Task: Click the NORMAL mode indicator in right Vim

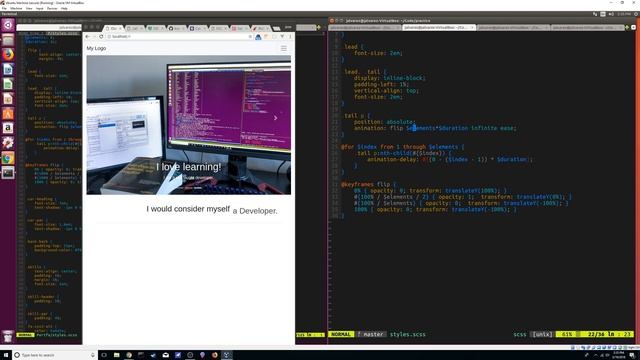Action: coord(341,334)
